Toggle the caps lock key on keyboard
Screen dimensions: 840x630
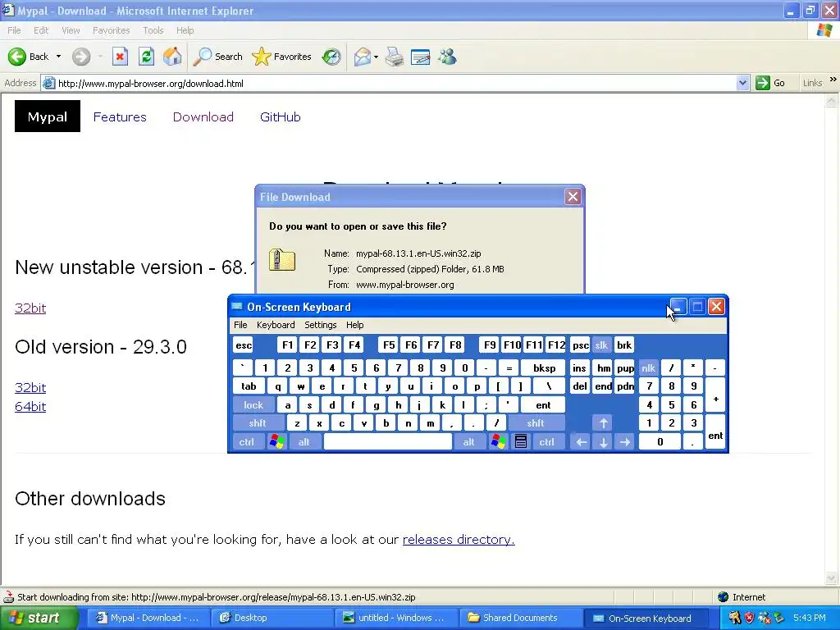click(253, 405)
